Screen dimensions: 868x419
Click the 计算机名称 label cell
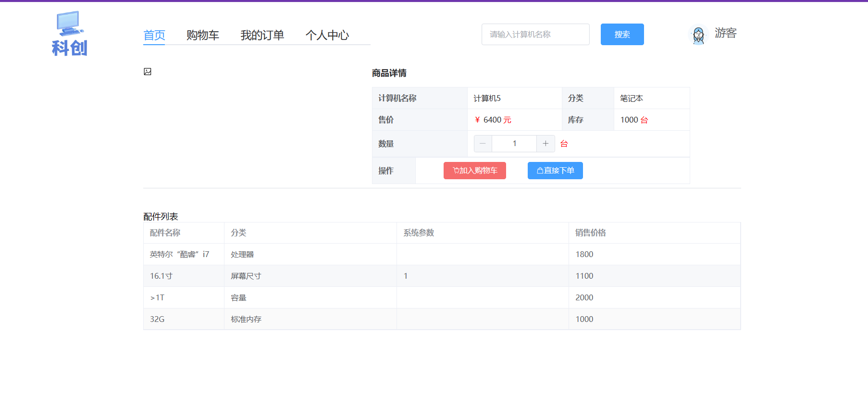coord(420,98)
